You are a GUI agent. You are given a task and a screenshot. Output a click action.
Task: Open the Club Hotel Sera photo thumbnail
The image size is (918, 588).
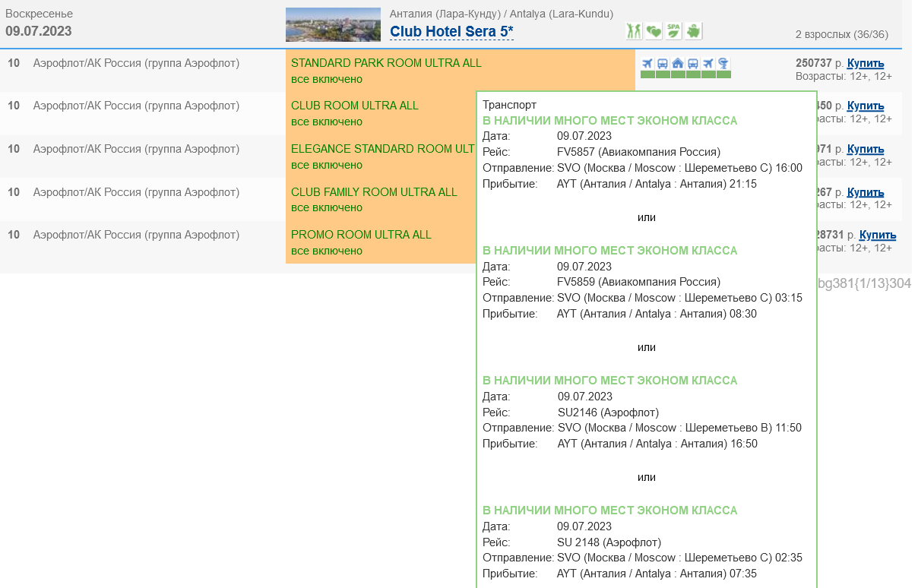coord(333,24)
